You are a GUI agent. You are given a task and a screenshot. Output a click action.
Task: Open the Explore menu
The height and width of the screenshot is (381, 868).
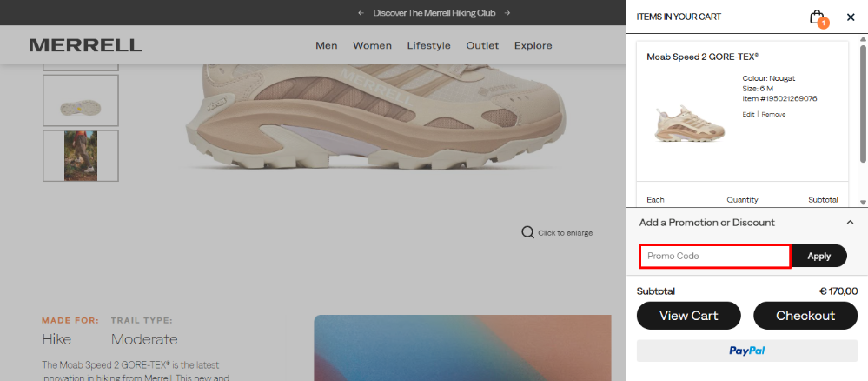coord(533,45)
